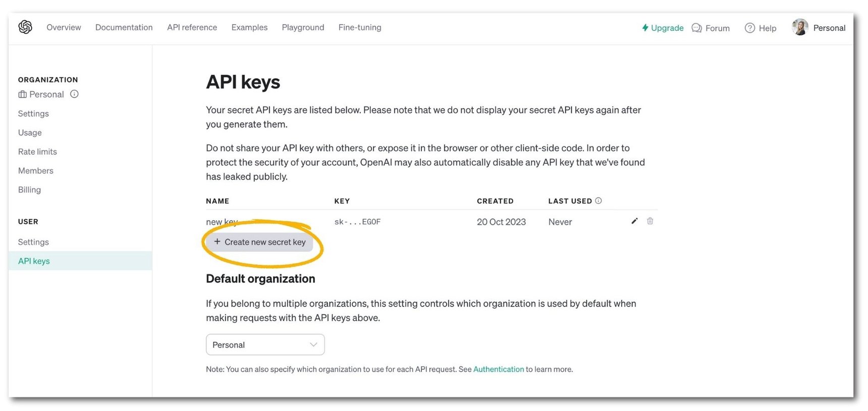Click the OpenAI logo in top left

[25, 27]
